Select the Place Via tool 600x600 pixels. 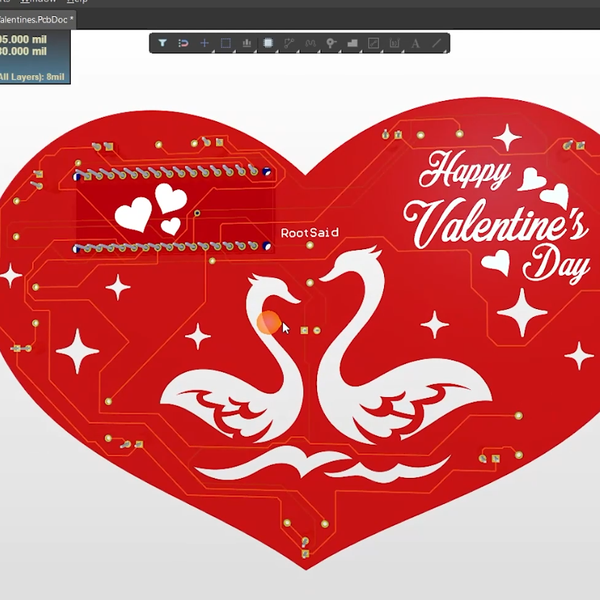331,43
